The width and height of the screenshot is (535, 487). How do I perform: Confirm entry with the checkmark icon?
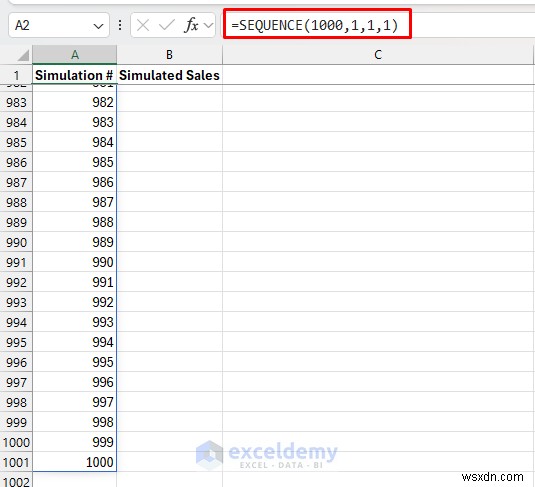pyautogui.click(x=167, y=25)
